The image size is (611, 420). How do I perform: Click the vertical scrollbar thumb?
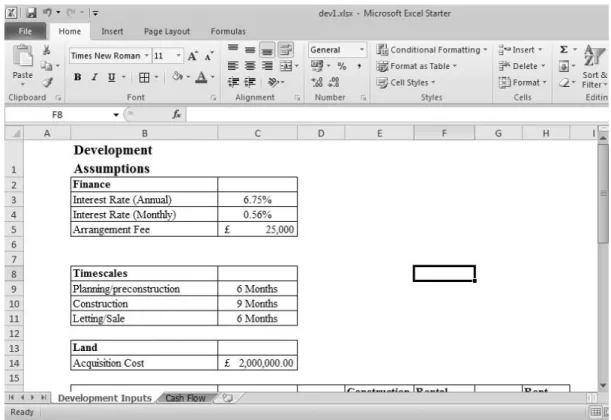603,193
